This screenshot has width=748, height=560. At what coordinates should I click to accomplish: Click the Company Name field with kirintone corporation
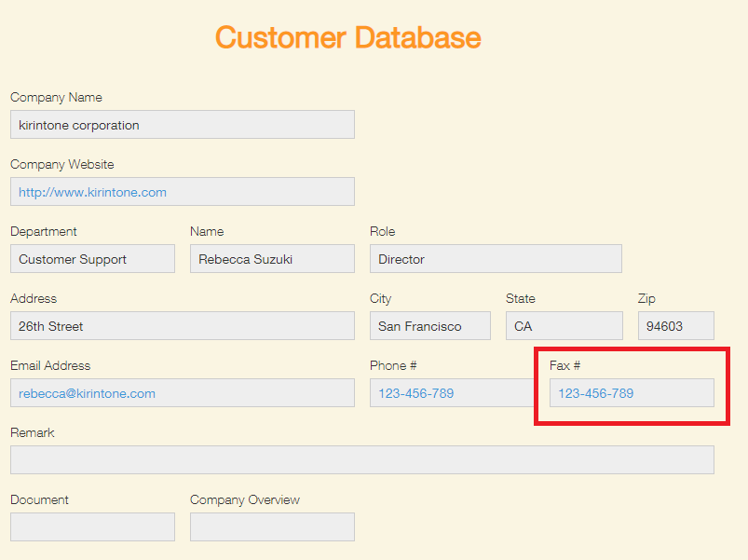pyautogui.click(x=182, y=125)
